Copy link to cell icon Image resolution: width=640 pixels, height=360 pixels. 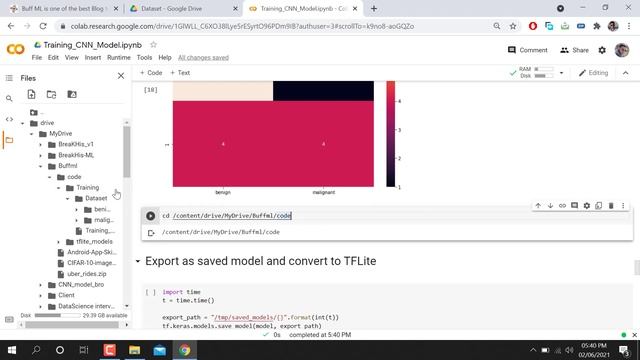coord(562,206)
